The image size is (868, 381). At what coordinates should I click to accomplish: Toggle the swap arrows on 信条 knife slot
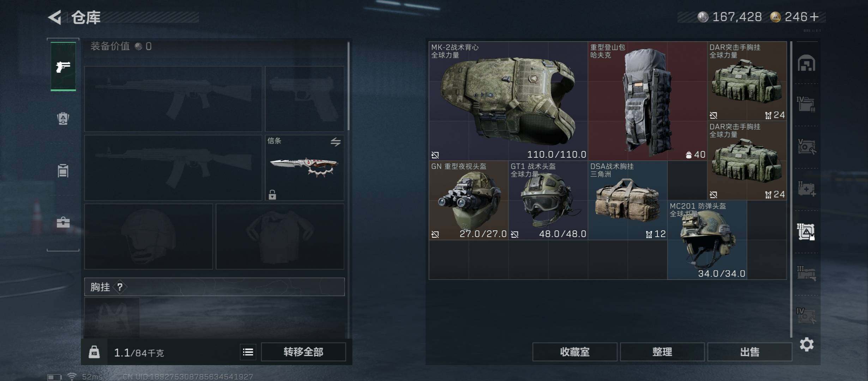tap(336, 142)
